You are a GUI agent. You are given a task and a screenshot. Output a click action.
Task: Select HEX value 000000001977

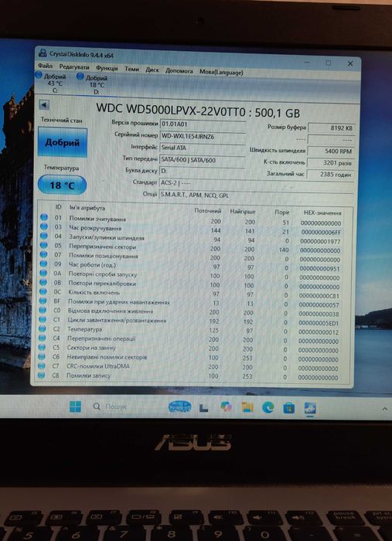(320, 241)
